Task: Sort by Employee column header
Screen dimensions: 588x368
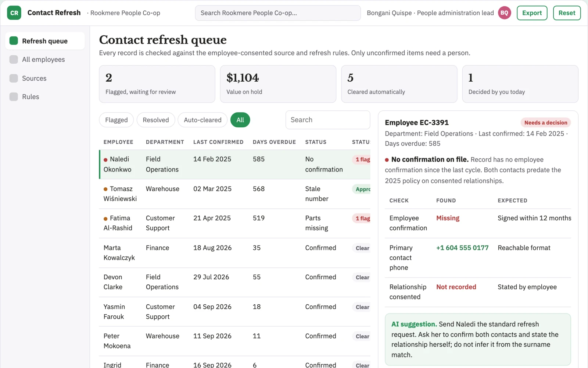Action: click(118, 142)
